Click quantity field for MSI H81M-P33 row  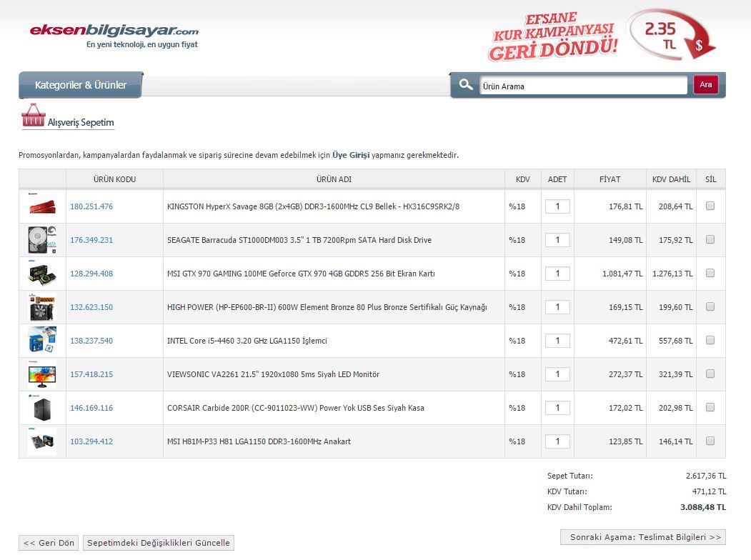(557, 441)
